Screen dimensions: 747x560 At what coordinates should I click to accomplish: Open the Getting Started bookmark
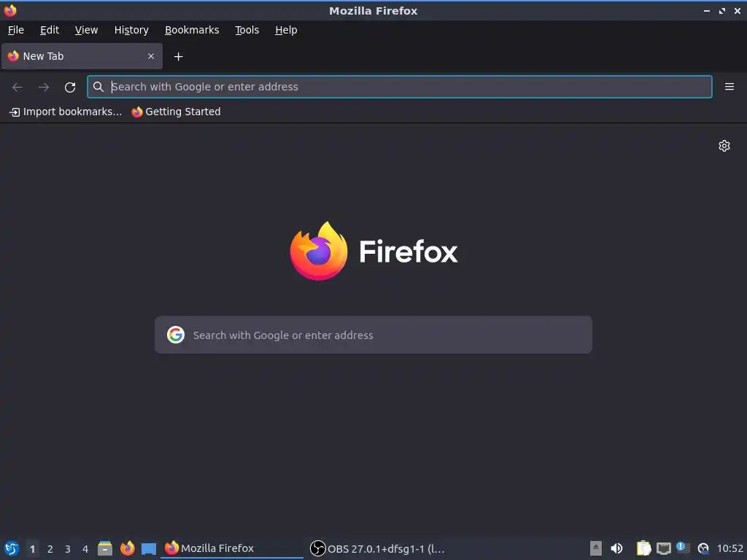coord(177,112)
